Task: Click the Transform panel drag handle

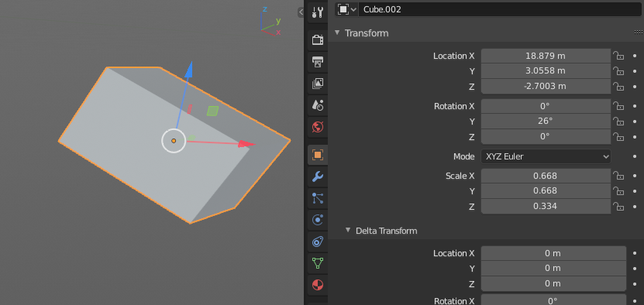Action: point(639,33)
